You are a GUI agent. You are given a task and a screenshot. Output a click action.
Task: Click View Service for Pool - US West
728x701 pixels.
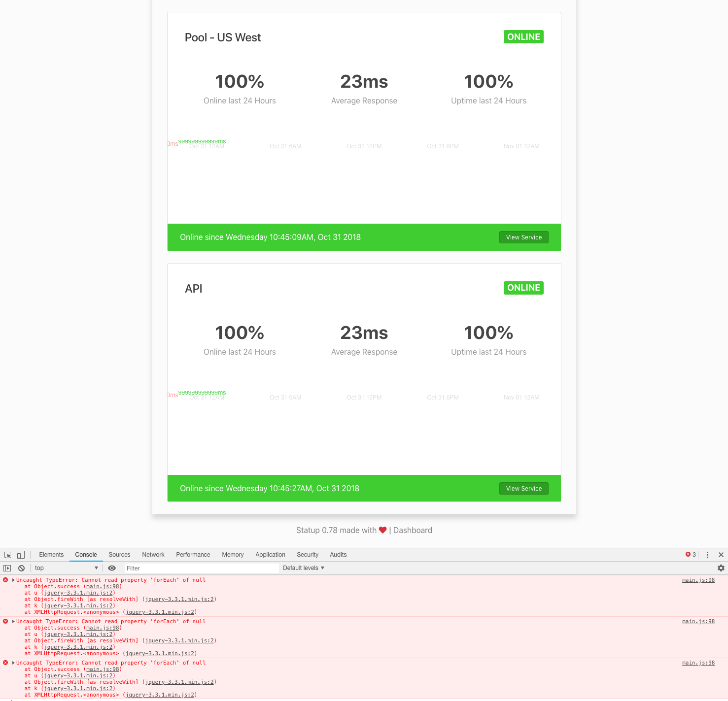tap(523, 237)
